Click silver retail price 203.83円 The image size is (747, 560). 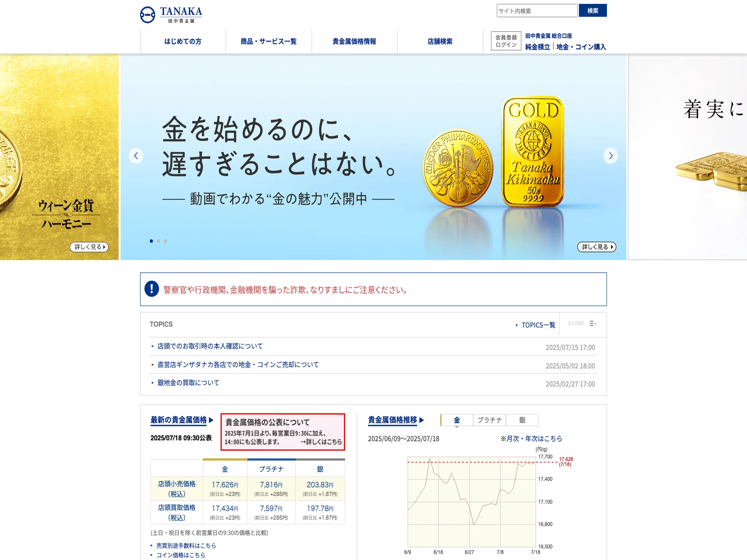(x=320, y=485)
